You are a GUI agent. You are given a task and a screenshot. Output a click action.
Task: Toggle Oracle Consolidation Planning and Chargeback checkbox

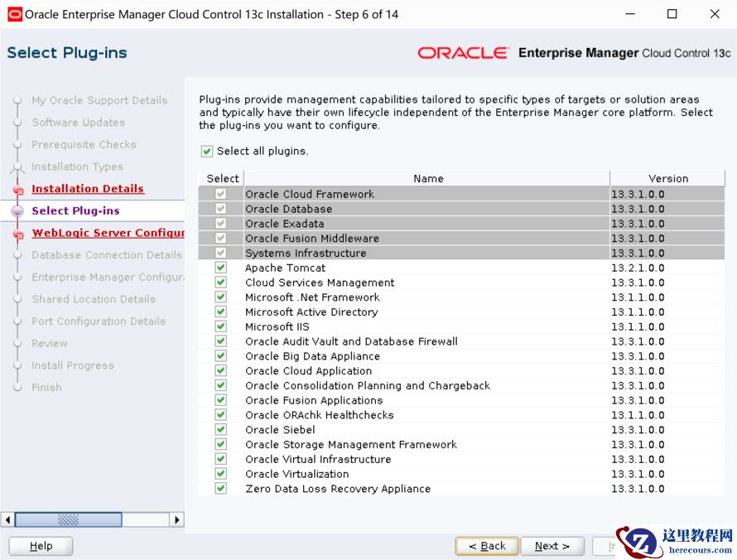coord(220,385)
